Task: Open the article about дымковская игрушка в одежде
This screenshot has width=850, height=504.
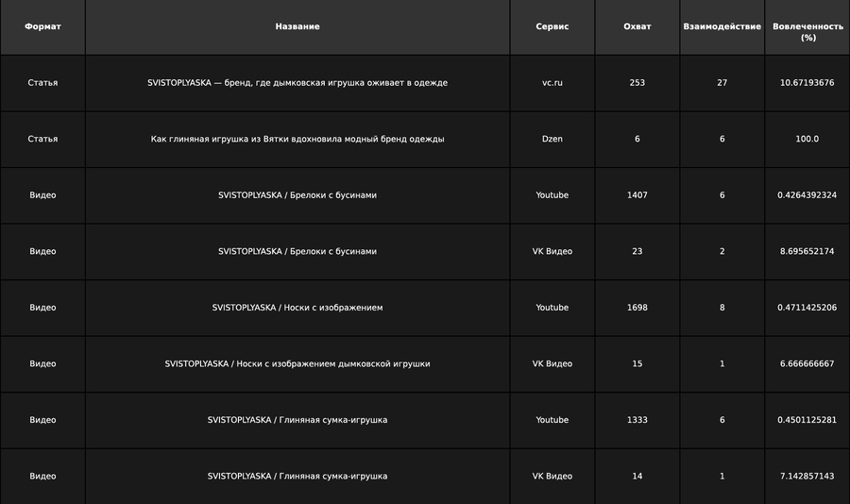Action: [x=297, y=83]
